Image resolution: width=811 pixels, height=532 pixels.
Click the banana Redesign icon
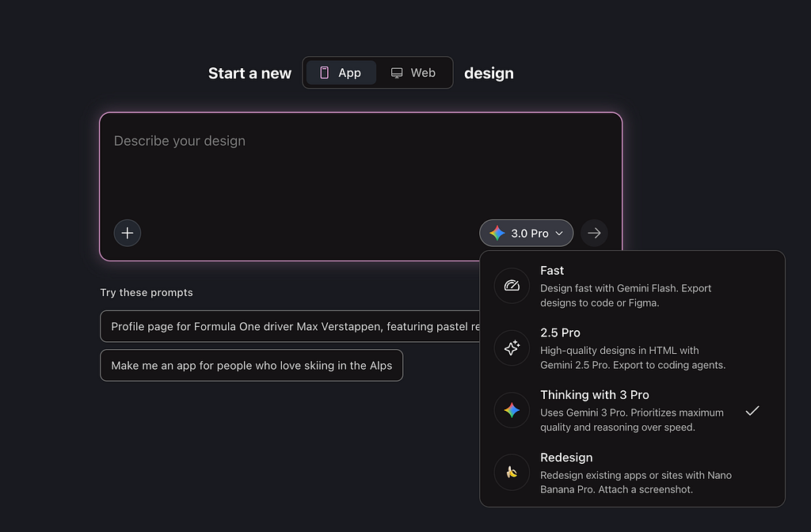(x=512, y=473)
